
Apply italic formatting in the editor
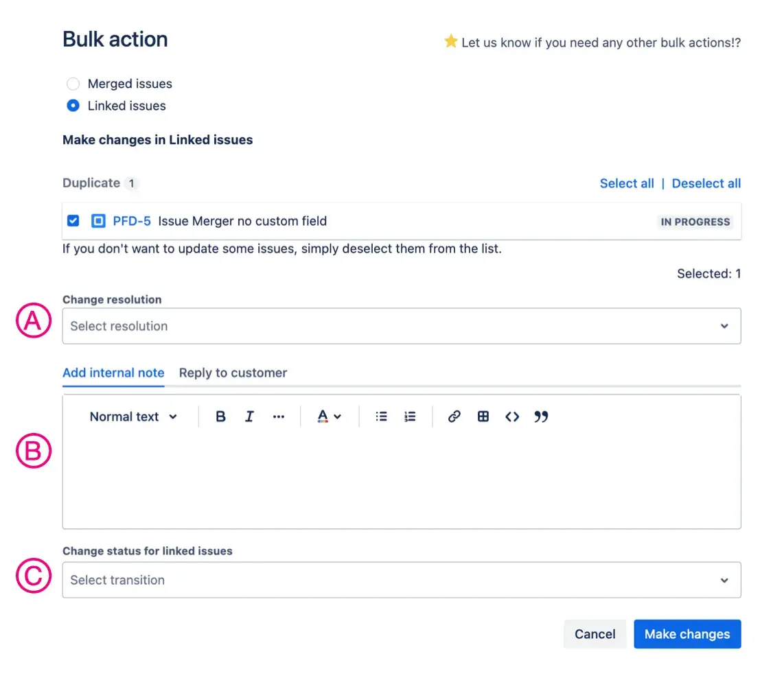(x=249, y=417)
